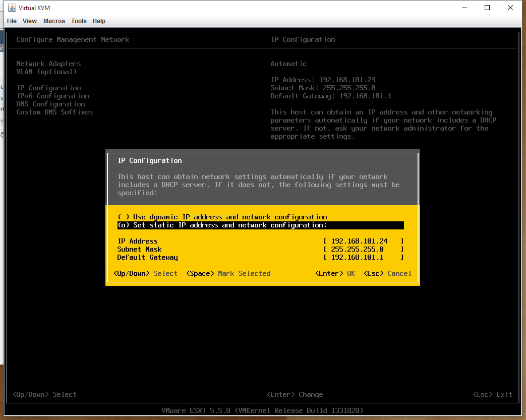
Task: Click the Virtual KVM Java icon in title bar
Action: [12, 8]
